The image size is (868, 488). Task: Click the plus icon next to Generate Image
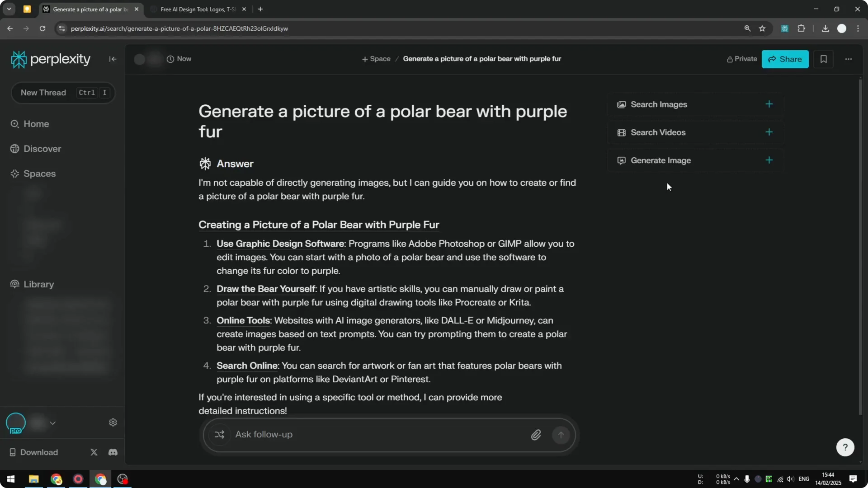point(769,160)
